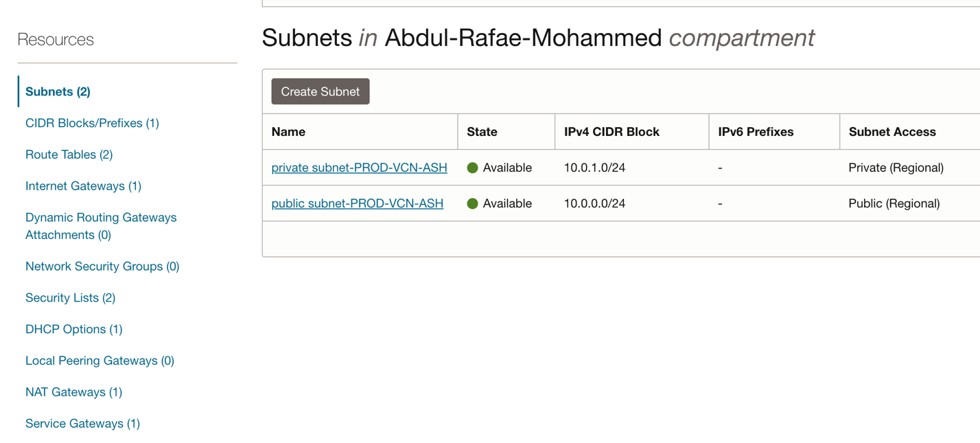View Network Security Groups (0)
This screenshot has width=980, height=443.
click(x=102, y=266)
